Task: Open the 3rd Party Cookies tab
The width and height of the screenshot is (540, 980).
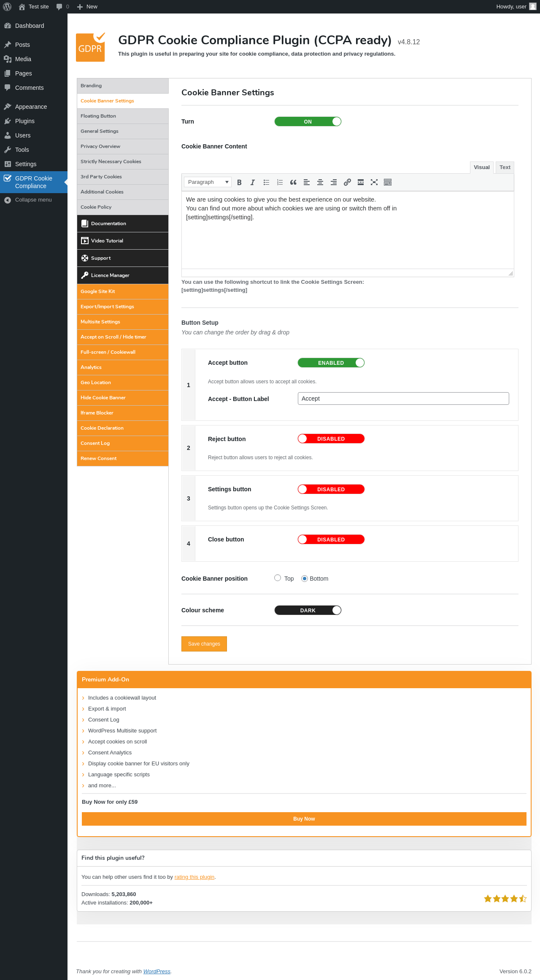Action: [x=123, y=177]
